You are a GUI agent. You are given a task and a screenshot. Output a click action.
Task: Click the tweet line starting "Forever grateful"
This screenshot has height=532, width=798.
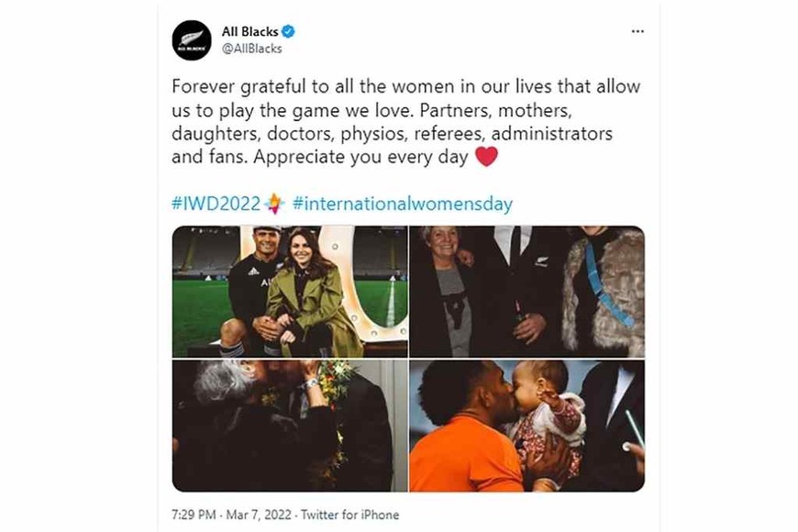(x=405, y=86)
